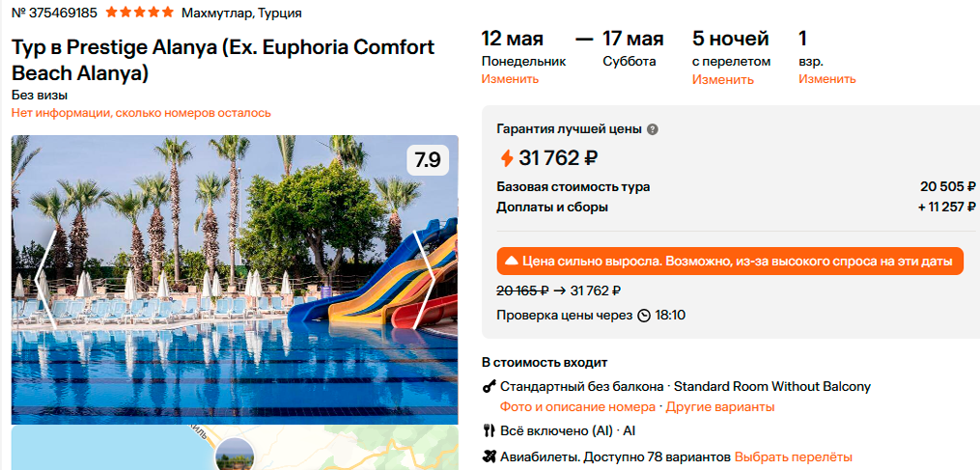Click the clock icon beside 18:10

click(x=644, y=316)
